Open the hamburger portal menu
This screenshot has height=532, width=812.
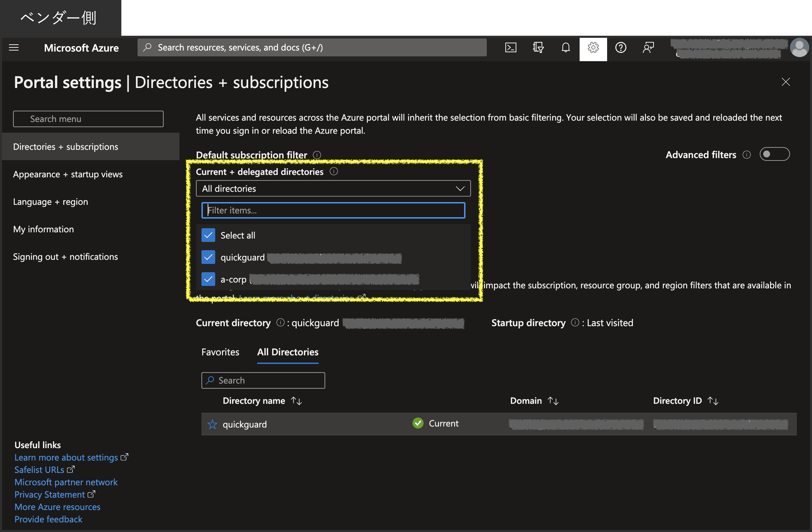[14, 47]
